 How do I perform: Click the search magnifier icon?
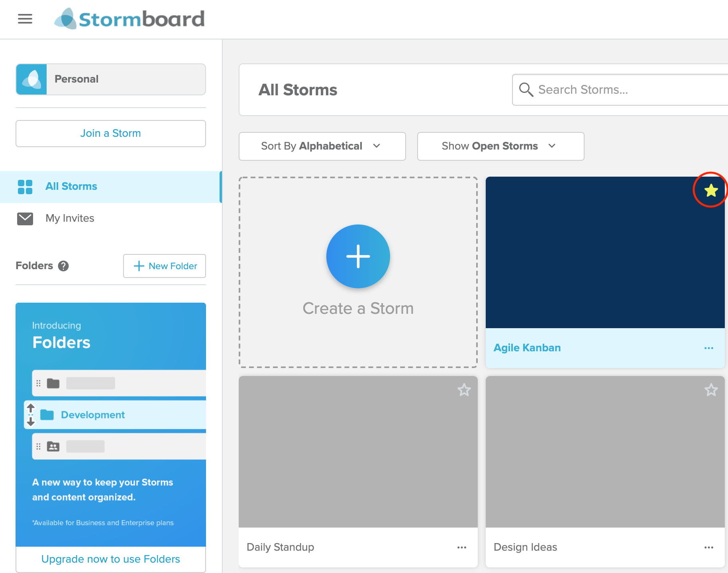[526, 90]
